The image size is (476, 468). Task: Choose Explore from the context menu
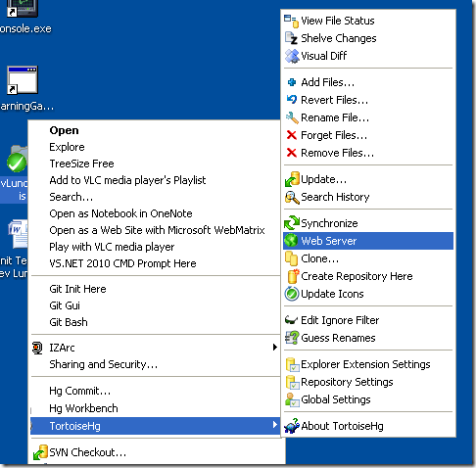coord(67,147)
